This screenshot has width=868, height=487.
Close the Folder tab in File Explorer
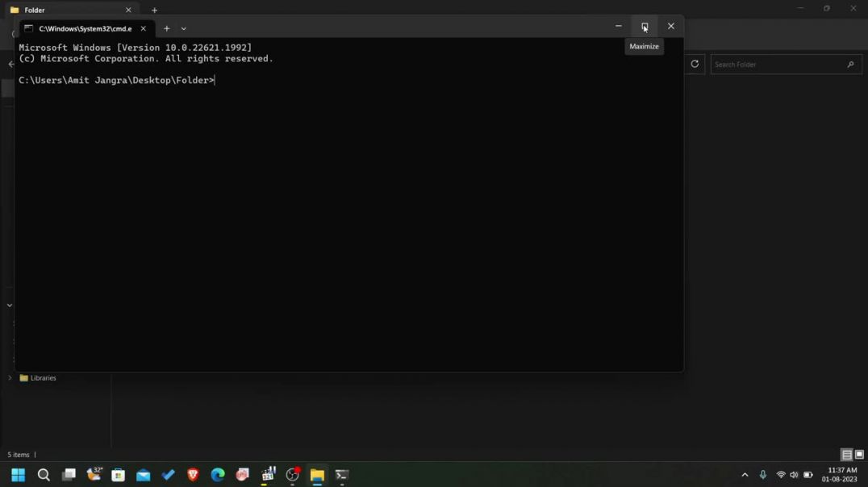click(x=128, y=10)
